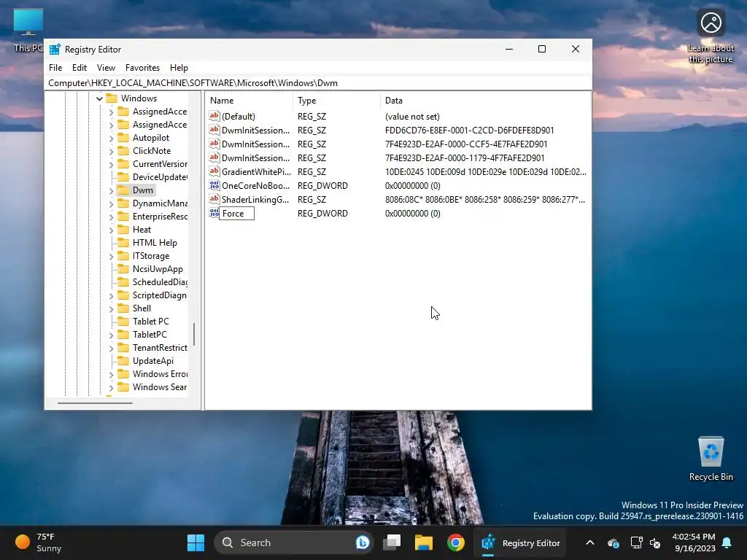The height and width of the screenshot is (560, 747).
Task: Open the Favorites menu
Action: click(142, 68)
